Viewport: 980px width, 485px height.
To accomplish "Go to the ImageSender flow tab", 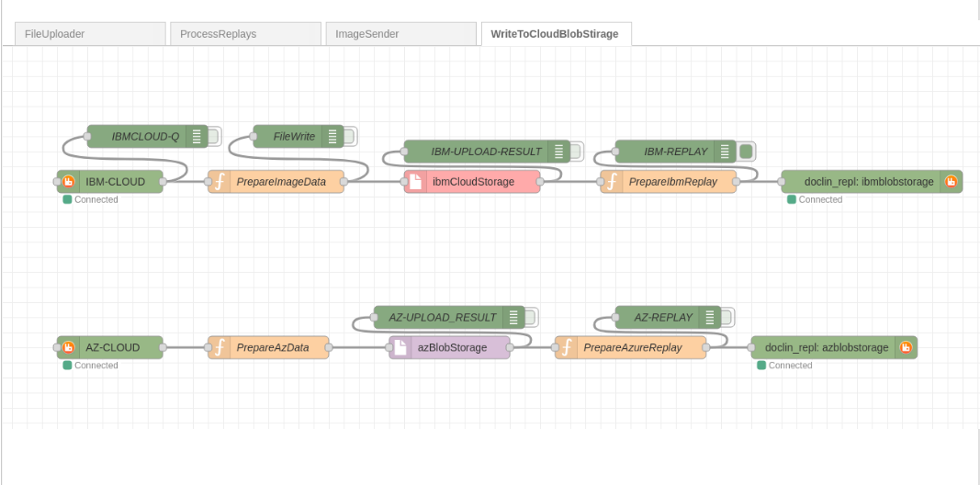I will coord(400,34).
